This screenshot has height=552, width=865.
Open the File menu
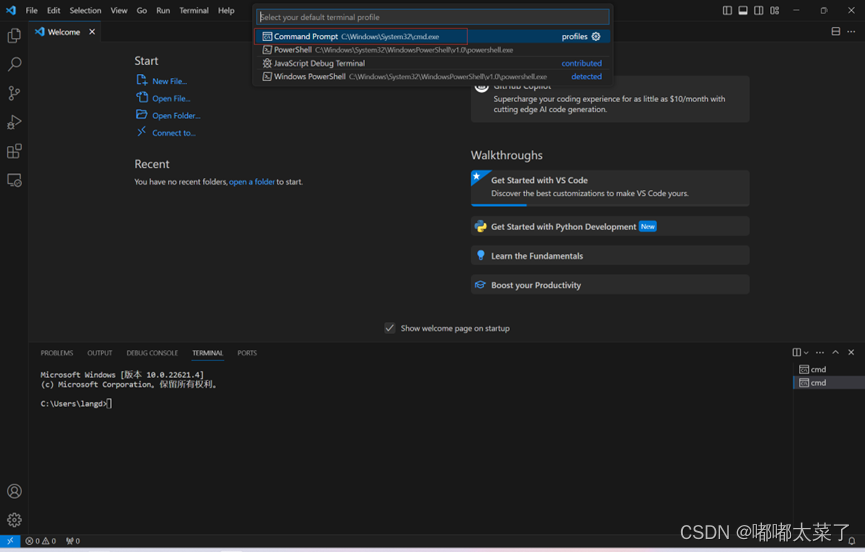[31, 10]
